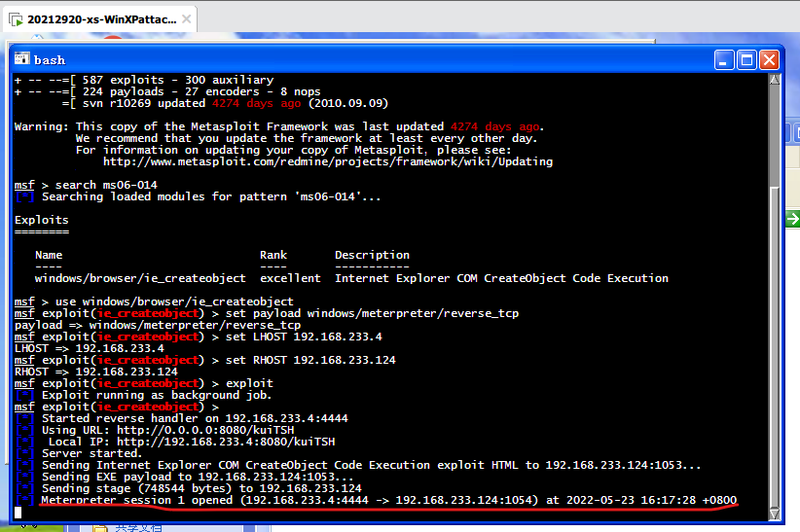800x532 pixels.
Task: Click the 'excellent' rank value
Action: coord(290,278)
